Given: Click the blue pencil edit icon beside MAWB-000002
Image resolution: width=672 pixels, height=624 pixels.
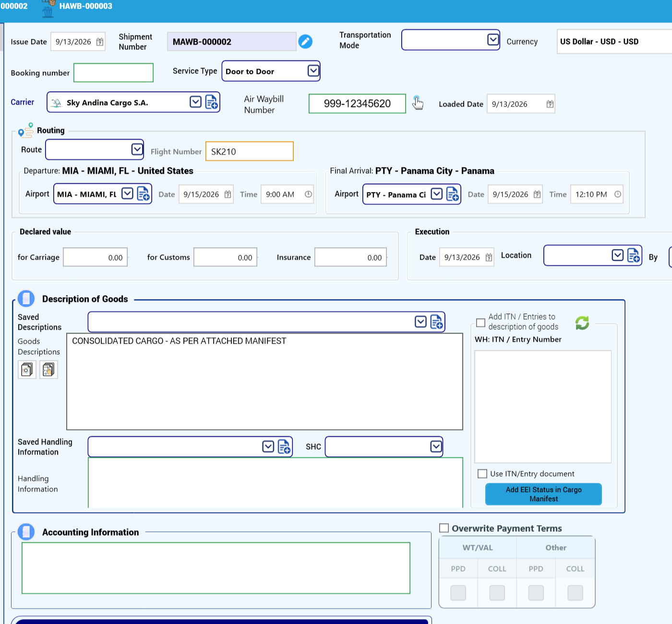Looking at the screenshot, I should (x=305, y=42).
